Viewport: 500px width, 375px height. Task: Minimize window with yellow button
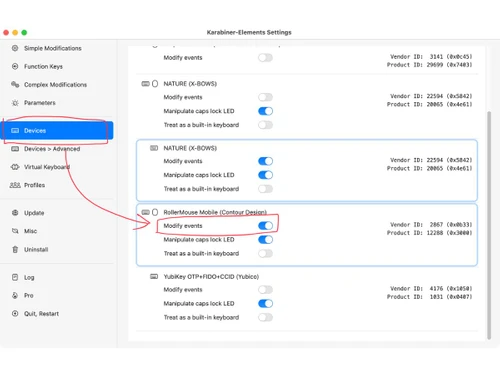point(15,32)
